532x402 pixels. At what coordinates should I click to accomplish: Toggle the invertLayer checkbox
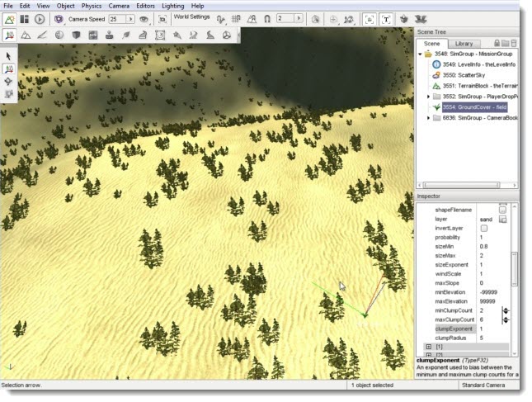pos(483,228)
